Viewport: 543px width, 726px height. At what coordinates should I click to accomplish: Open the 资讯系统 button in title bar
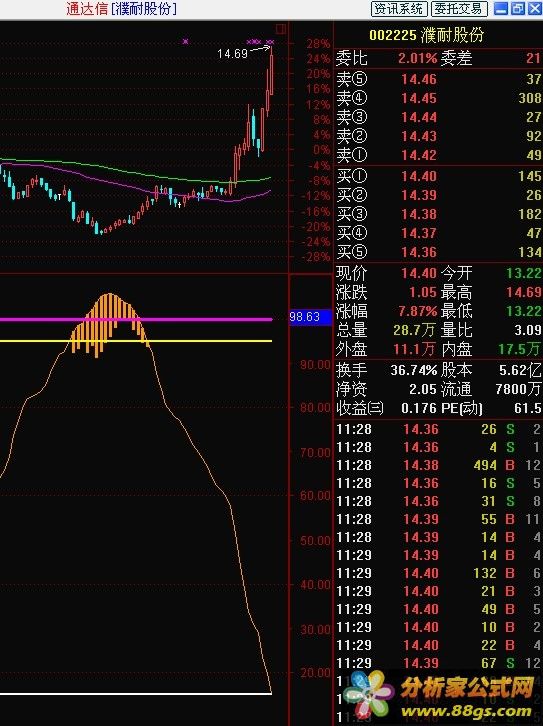point(398,8)
